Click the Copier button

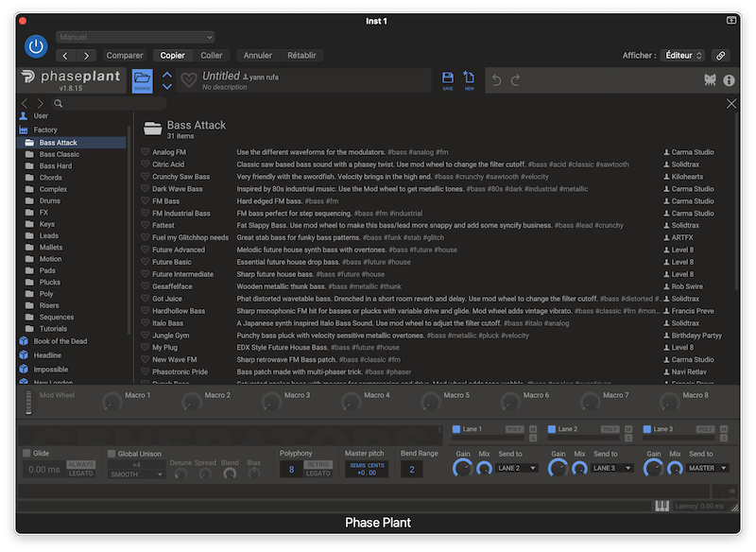(172, 56)
